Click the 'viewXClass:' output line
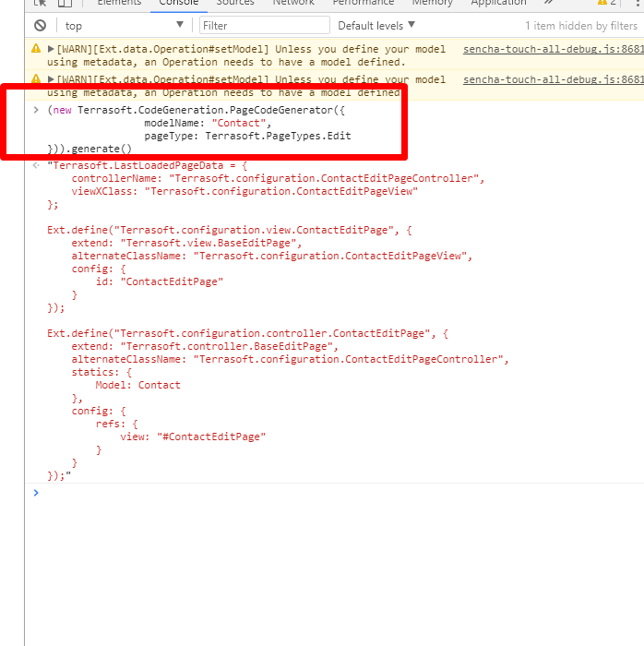Screen dimensions: 644x646 244,192
